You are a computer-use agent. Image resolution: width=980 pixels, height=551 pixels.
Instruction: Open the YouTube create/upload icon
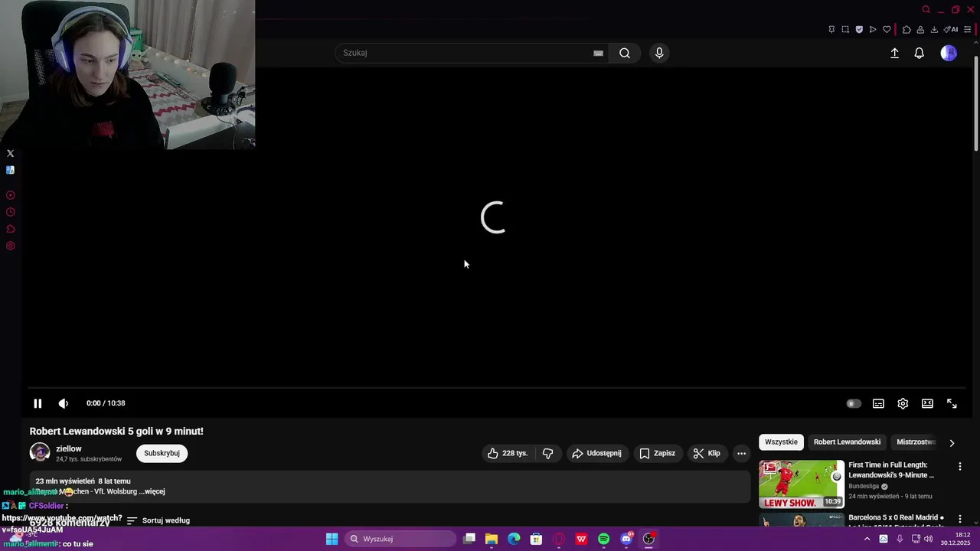pyautogui.click(x=894, y=53)
